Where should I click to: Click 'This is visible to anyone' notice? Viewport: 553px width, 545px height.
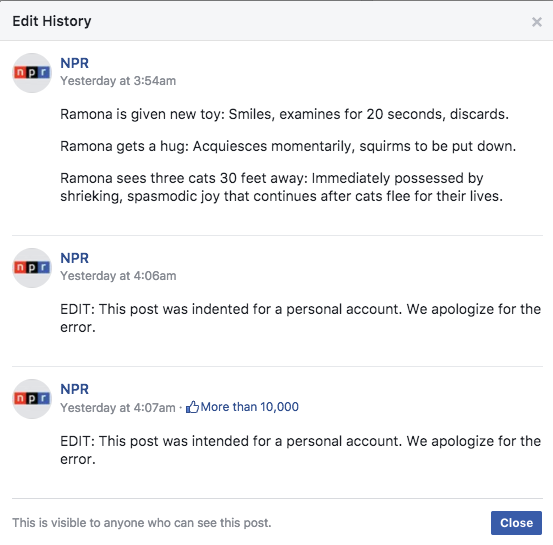(142, 523)
